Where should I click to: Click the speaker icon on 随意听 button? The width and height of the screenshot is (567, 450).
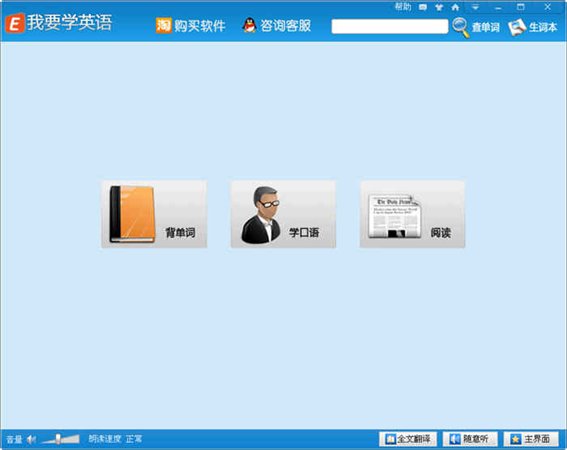tap(455, 439)
